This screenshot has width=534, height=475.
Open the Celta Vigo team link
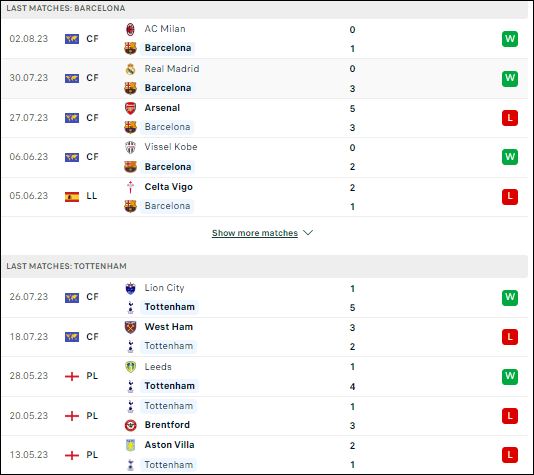coord(169,187)
